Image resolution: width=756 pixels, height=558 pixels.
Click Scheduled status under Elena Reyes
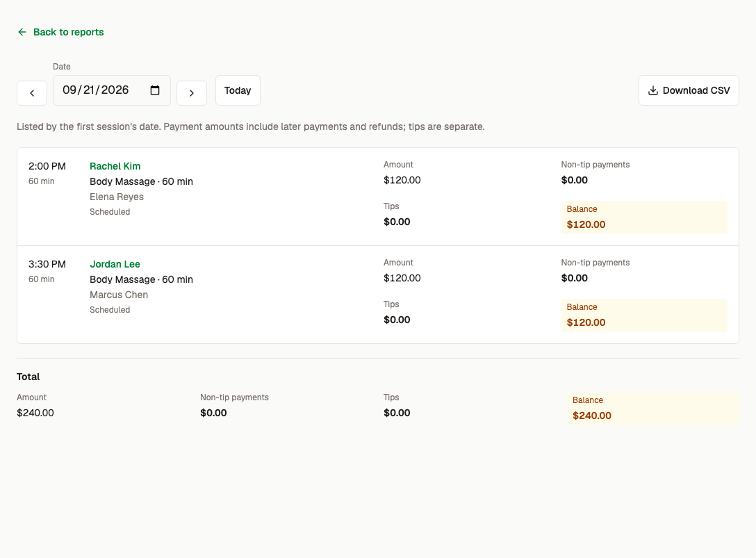tap(110, 212)
